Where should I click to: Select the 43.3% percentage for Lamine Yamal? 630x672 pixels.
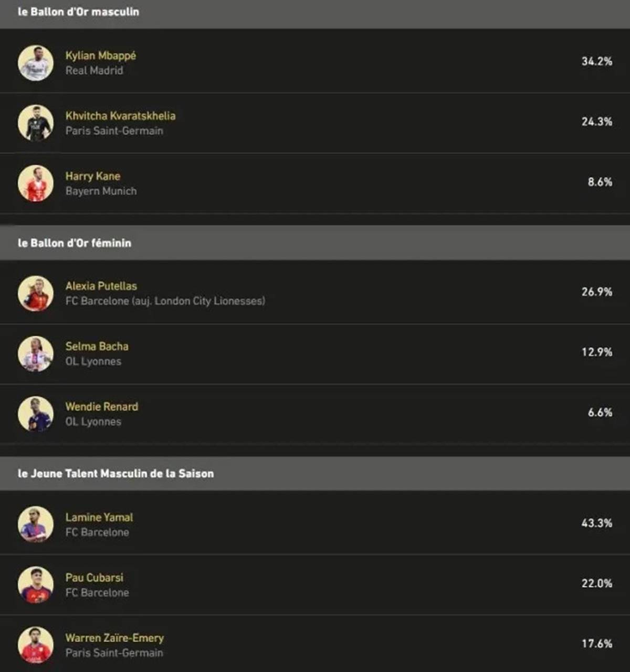(597, 523)
